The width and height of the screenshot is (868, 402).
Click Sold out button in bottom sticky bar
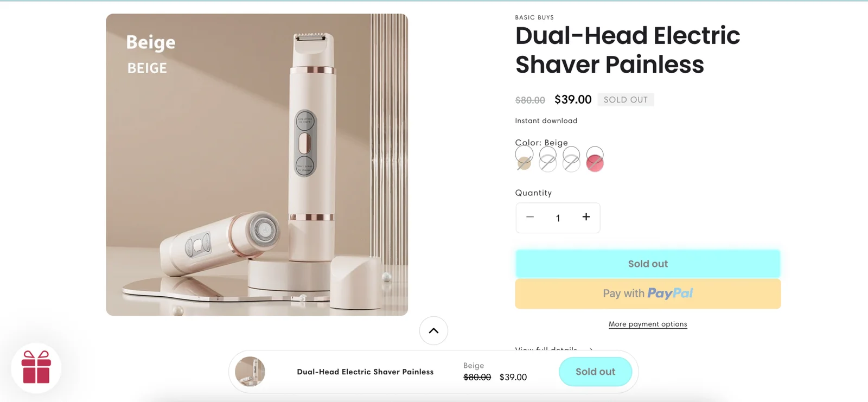point(595,372)
